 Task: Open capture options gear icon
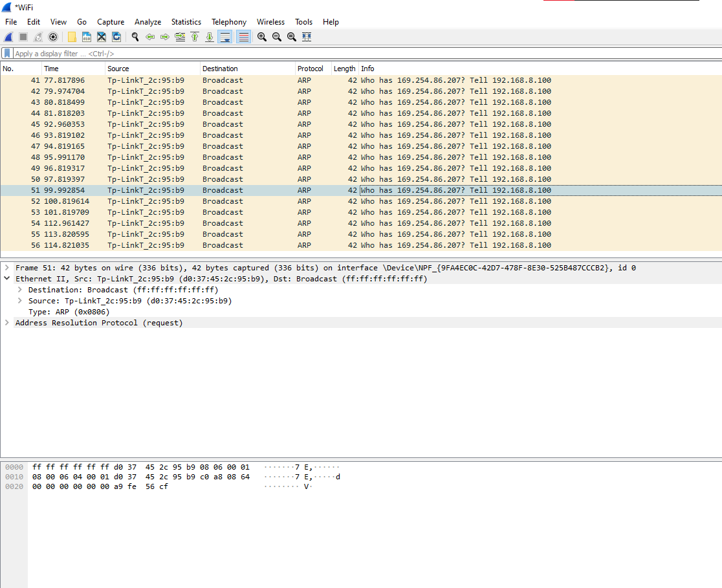[x=53, y=37]
